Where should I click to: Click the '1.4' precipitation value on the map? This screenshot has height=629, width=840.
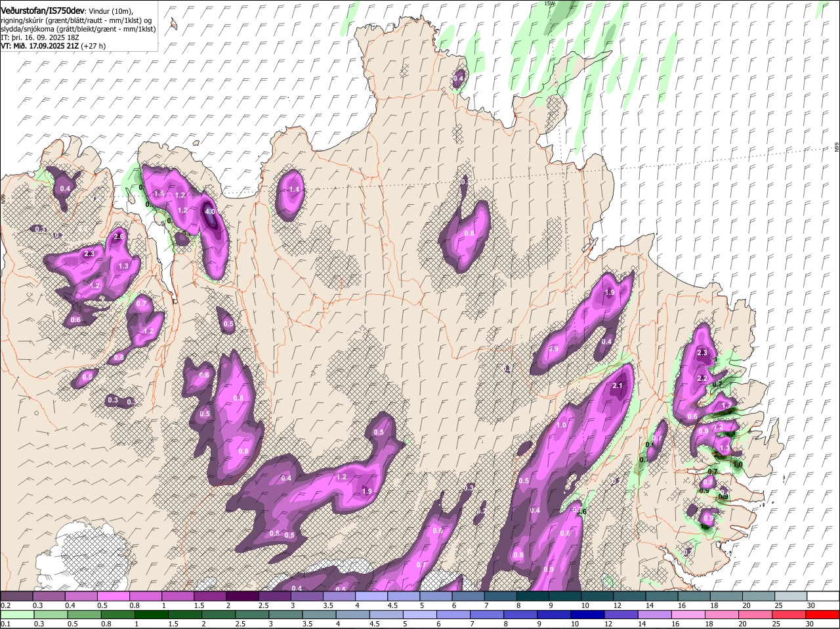coord(294,189)
